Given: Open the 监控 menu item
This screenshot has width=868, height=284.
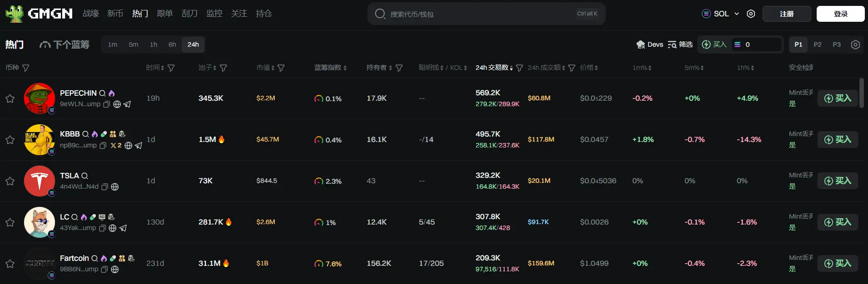Looking at the screenshot, I should pos(214,14).
